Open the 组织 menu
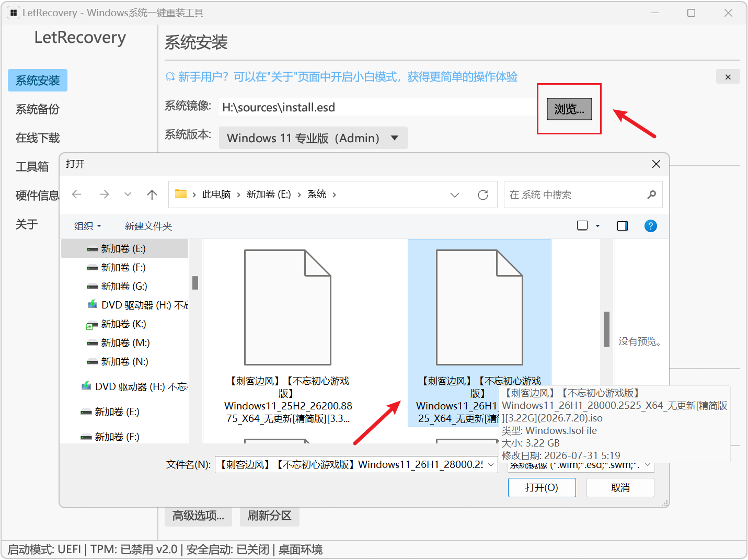Image resolution: width=748 pixels, height=560 pixels. (88, 226)
